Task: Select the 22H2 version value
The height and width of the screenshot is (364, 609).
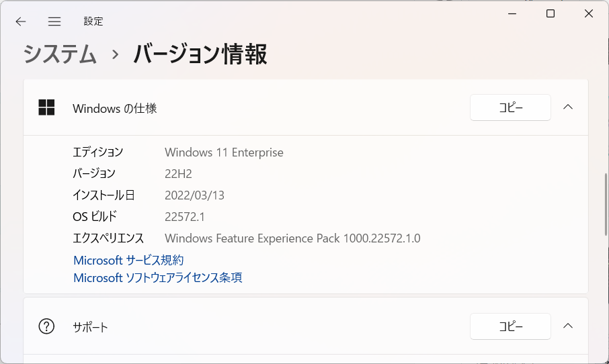Action: point(178,173)
